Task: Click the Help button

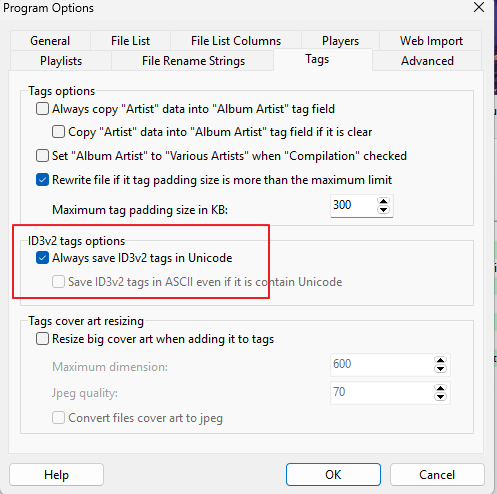Action: pos(56,474)
